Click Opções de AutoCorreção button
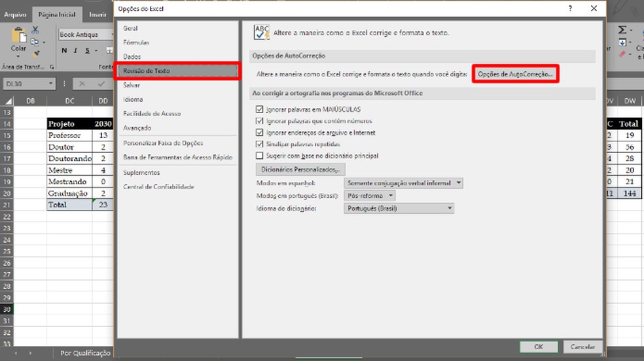This screenshot has height=361, width=644. (x=516, y=75)
